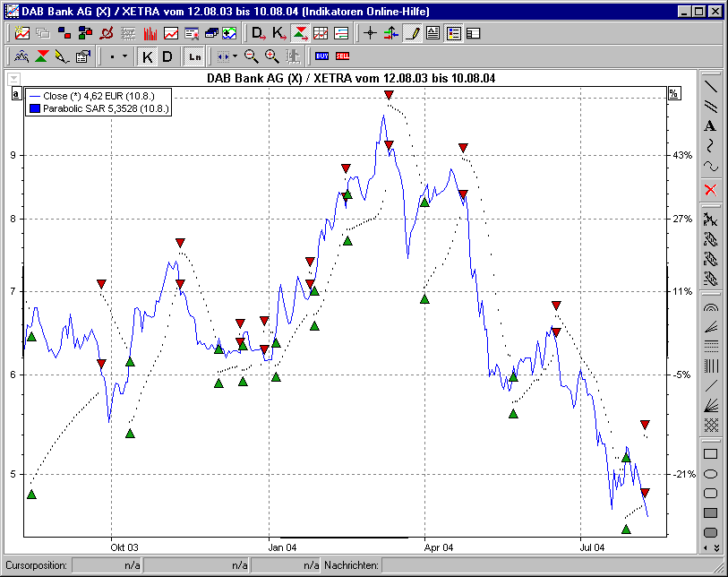The height and width of the screenshot is (577, 728).
Task: Click the BUY signal icon
Action: (323, 56)
